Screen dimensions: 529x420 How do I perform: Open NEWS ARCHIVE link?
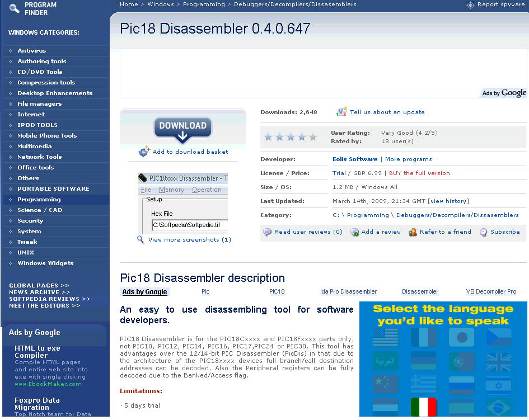pos(40,292)
